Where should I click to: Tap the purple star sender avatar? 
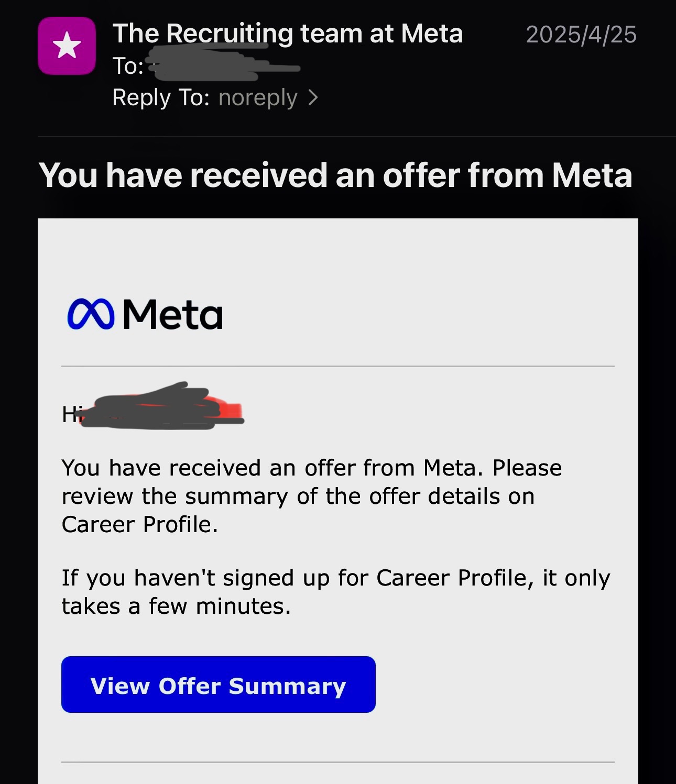[67, 46]
